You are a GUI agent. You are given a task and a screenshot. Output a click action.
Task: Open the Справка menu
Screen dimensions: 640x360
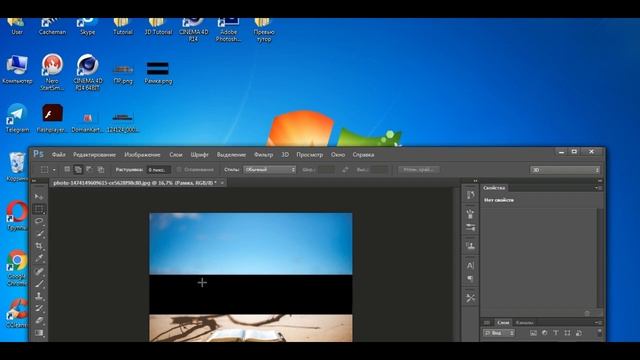click(363, 155)
